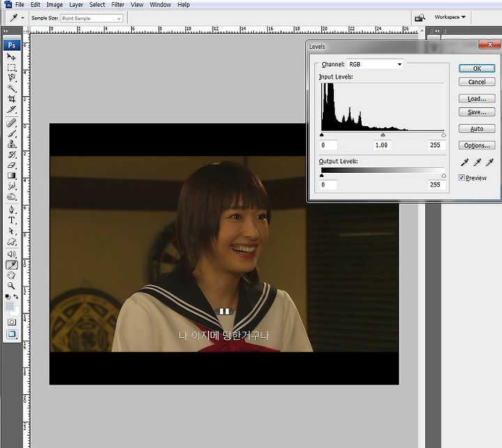Viewport: 502px width, 448px height.
Task: Change screen mode from toolbox
Action: pos(12,334)
